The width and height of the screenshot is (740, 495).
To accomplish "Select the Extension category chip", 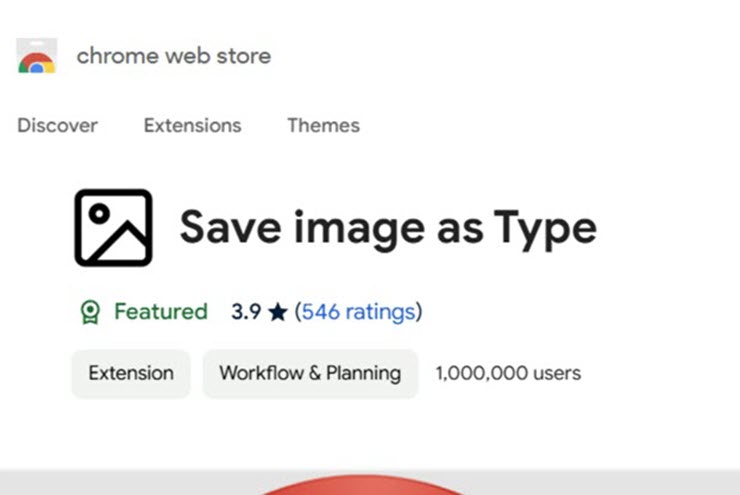I will point(131,373).
